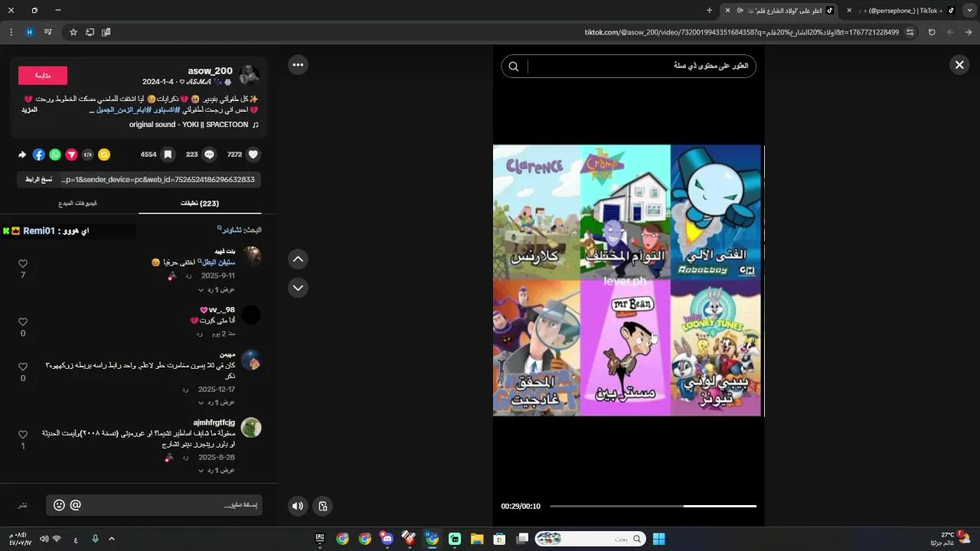Switch to the creator videos tab
The height and width of the screenshot is (551, 980).
pyautogui.click(x=77, y=204)
